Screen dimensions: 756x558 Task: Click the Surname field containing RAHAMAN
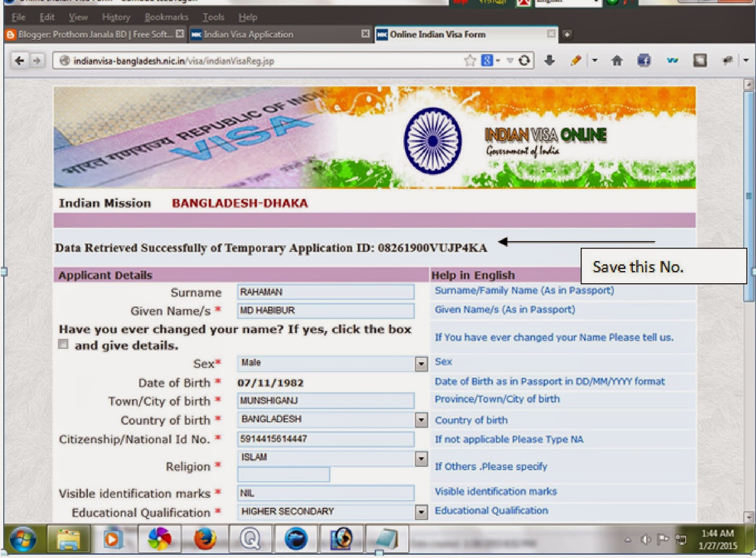(326, 292)
